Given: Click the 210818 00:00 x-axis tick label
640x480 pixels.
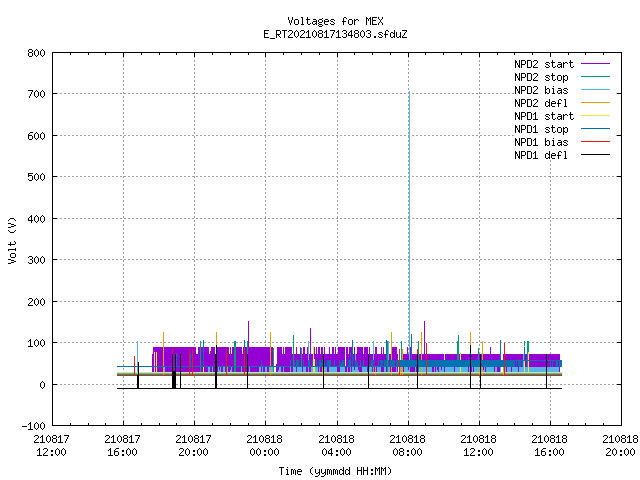Looking at the screenshot, I should pos(264,446).
